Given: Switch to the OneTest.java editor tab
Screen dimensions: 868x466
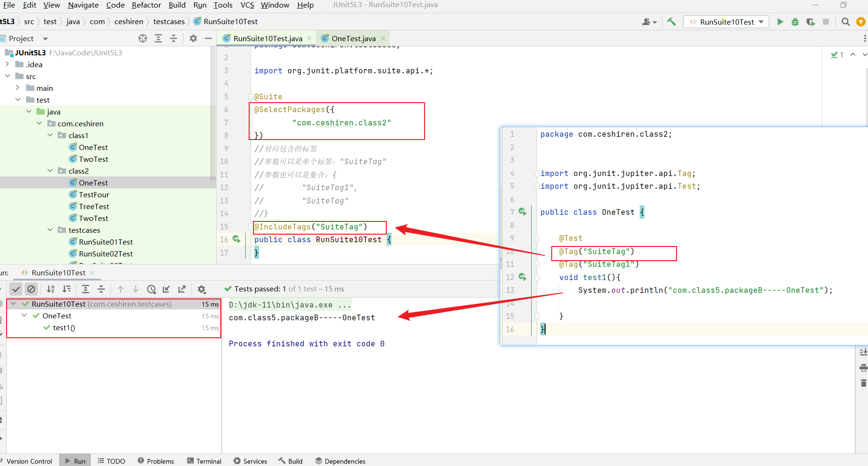Looking at the screenshot, I should click(353, 38).
